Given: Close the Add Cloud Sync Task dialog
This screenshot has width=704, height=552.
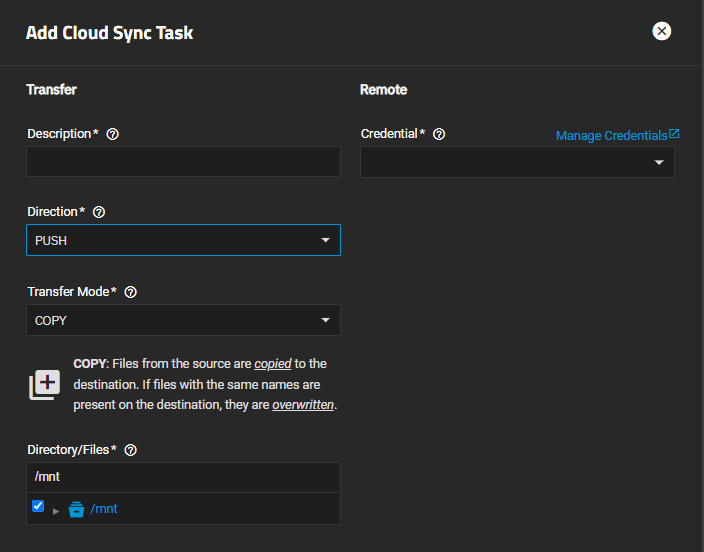Looking at the screenshot, I should point(661,31).
